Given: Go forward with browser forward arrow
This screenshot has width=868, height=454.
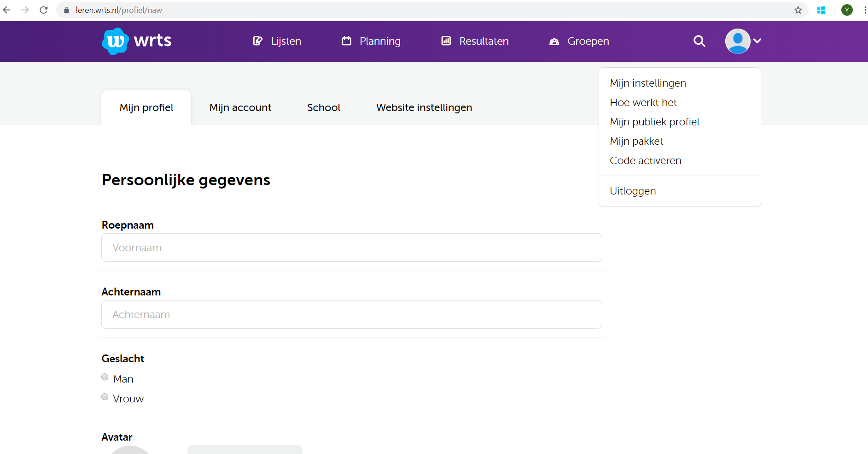Looking at the screenshot, I should click(25, 10).
